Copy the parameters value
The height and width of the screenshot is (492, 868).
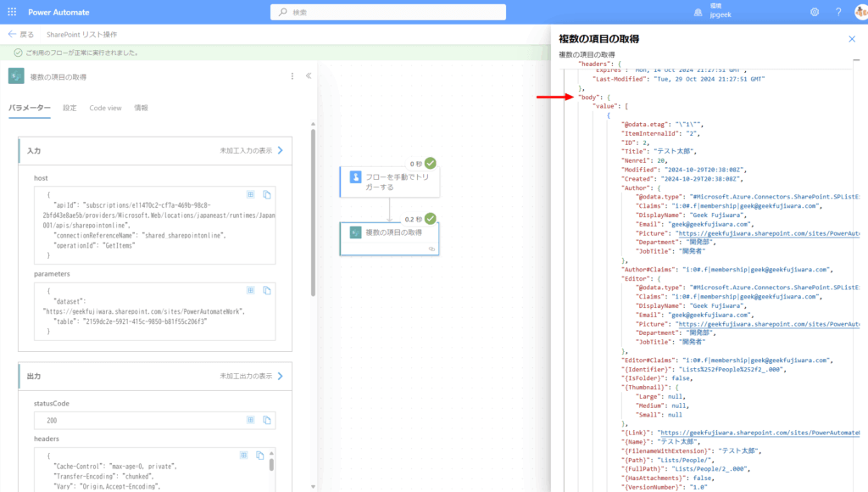267,290
